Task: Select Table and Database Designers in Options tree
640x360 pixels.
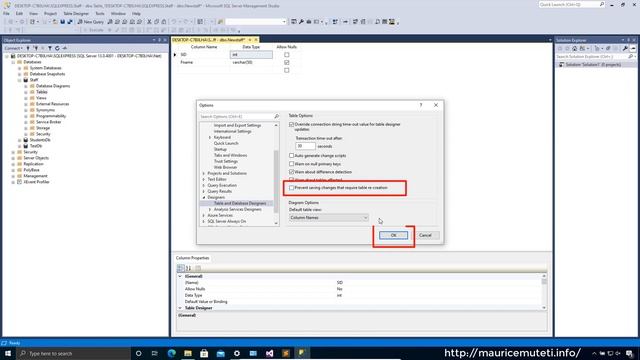Action: [x=240, y=203]
